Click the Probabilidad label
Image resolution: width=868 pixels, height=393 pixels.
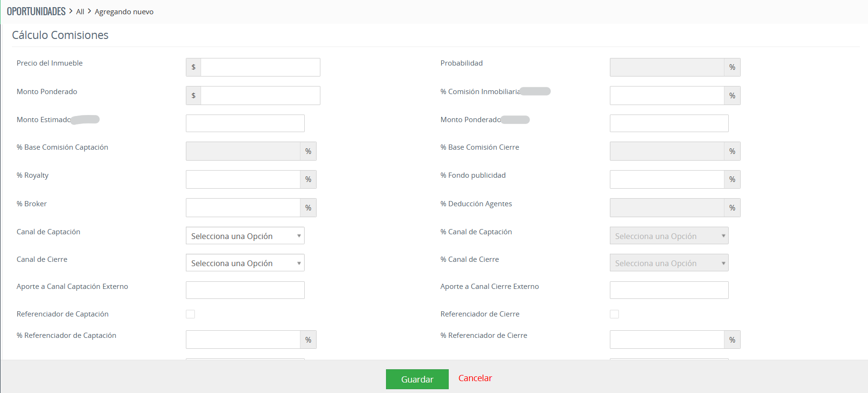[462, 63]
